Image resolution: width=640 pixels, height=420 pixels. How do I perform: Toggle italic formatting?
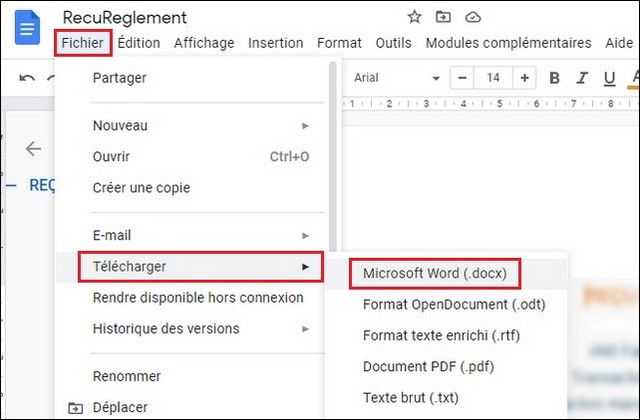click(582, 78)
